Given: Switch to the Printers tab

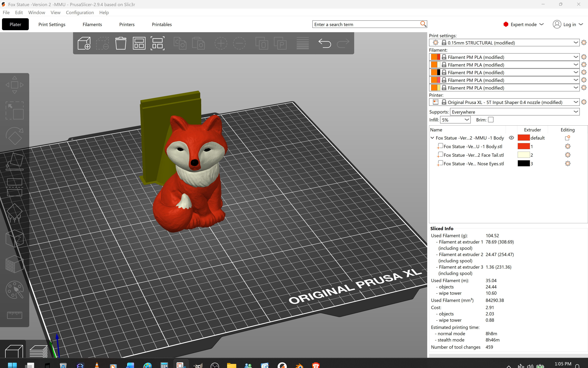Looking at the screenshot, I should pos(127,24).
